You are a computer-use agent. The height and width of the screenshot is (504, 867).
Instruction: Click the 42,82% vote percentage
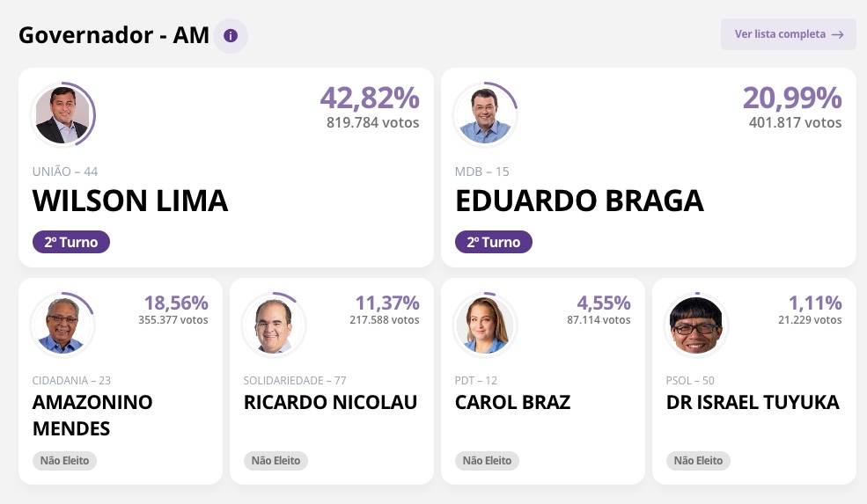point(370,98)
